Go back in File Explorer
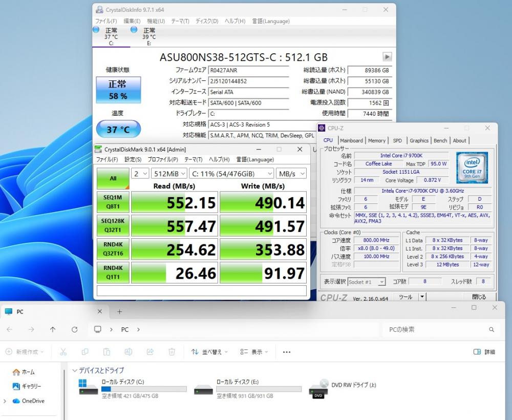512x420 pixels. point(9,329)
